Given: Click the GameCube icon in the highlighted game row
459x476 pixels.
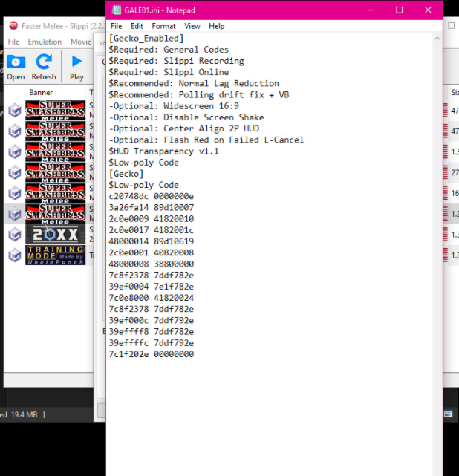Looking at the screenshot, I should [x=15, y=214].
